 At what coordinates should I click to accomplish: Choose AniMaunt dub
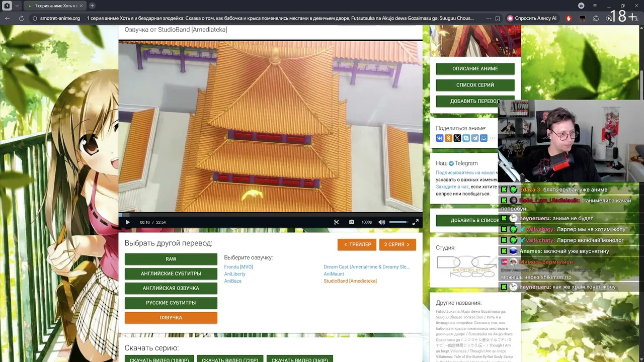point(334,274)
